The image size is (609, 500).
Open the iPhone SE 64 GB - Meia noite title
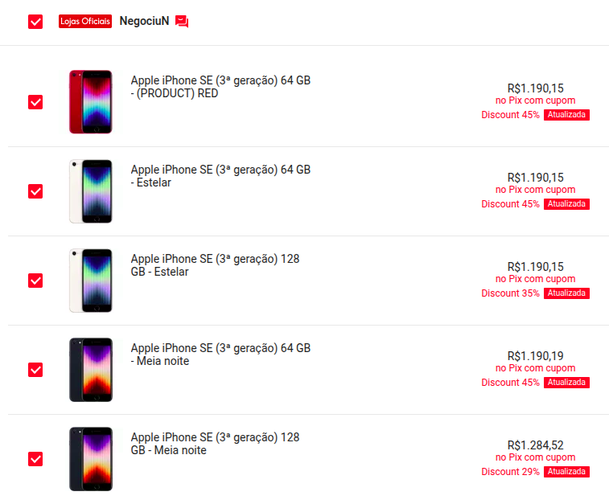click(x=221, y=354)
